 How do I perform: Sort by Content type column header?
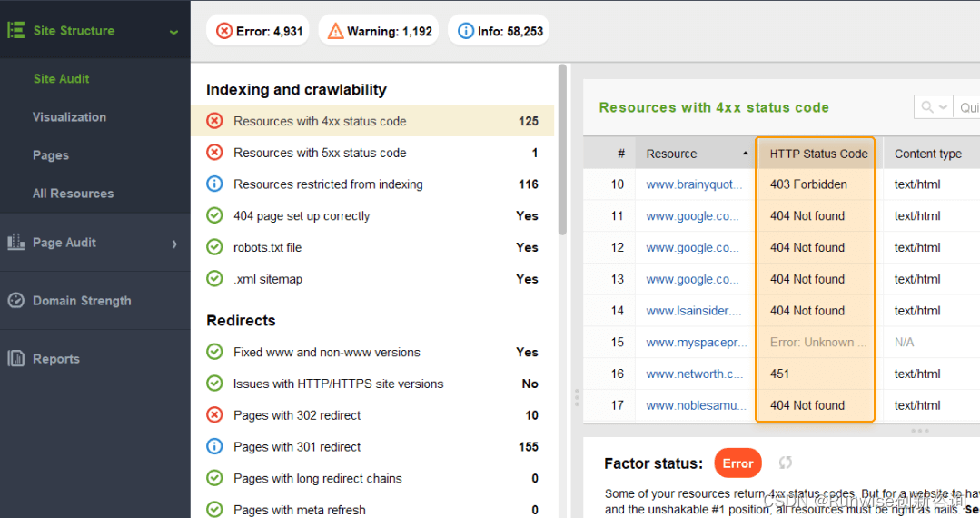[931, 154]
